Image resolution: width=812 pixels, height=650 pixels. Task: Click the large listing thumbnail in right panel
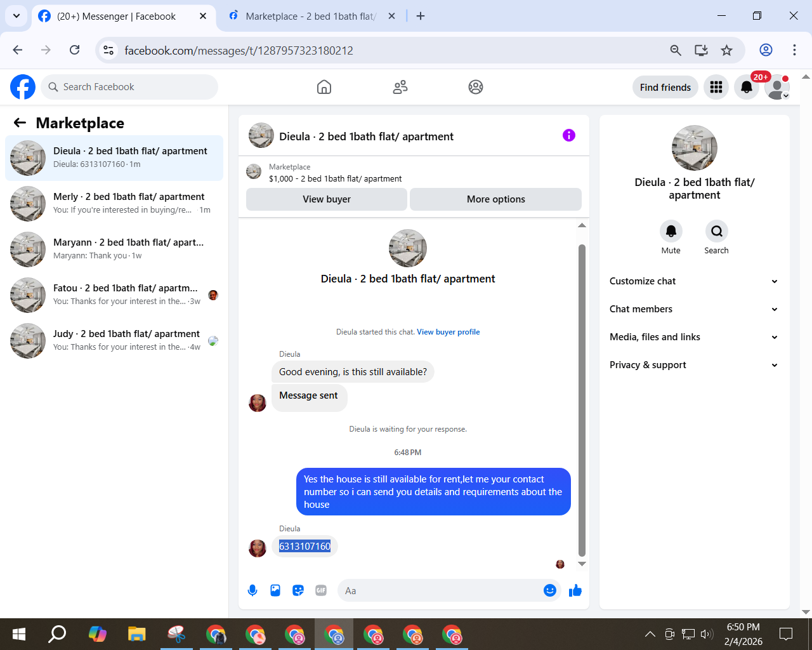point(695,148)
